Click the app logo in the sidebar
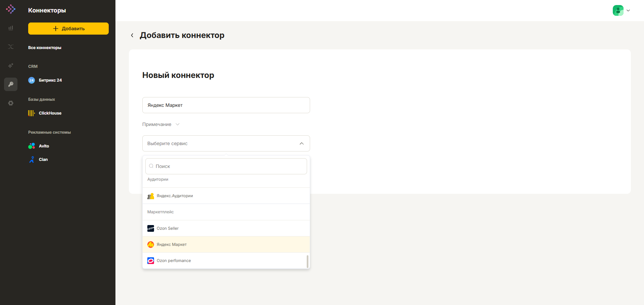Viewport: 644px width, 305px height. [x=11, y=9]
